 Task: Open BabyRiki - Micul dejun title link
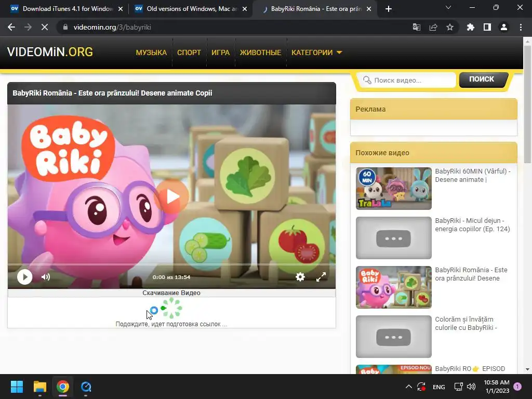coord(472,224)
